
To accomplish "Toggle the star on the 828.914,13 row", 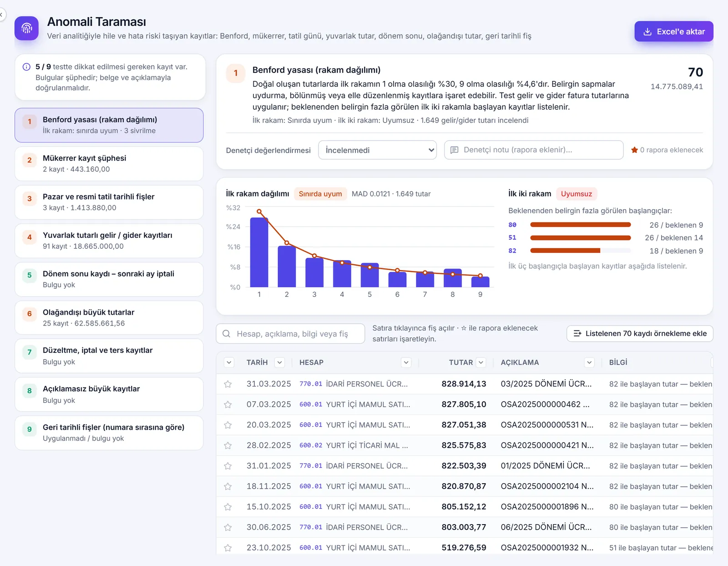I will pyautogui.click(x=228, y=384).
